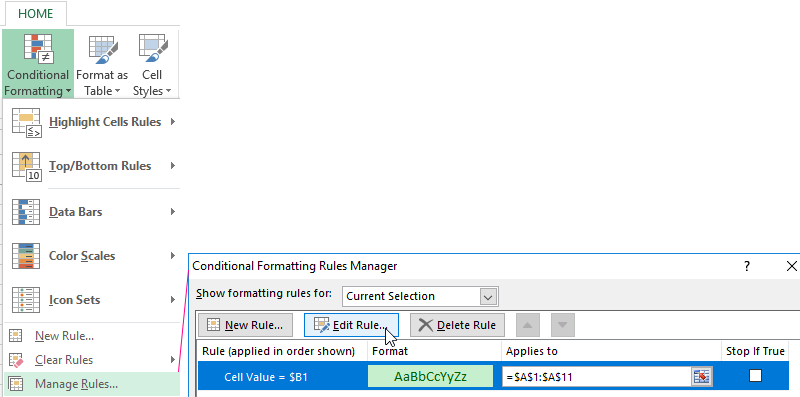Click the New Rule menu icon

click(x=16, y=336)
